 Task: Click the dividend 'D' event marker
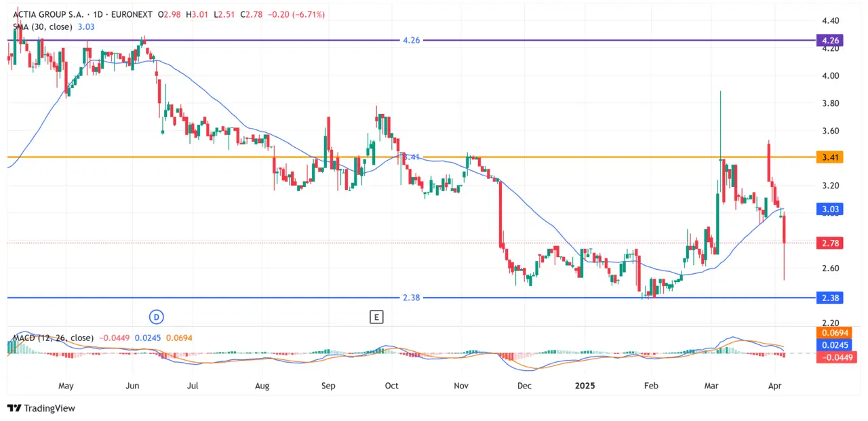click(157, 317)
